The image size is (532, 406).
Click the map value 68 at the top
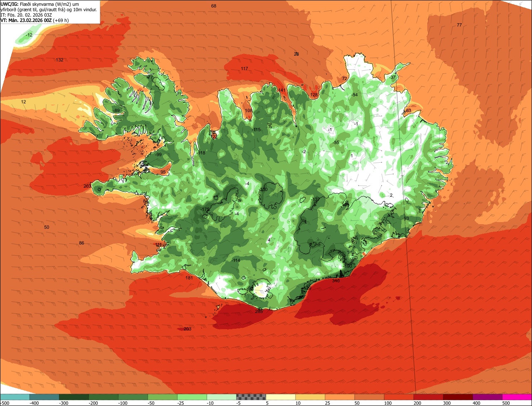tap(214, 6)
